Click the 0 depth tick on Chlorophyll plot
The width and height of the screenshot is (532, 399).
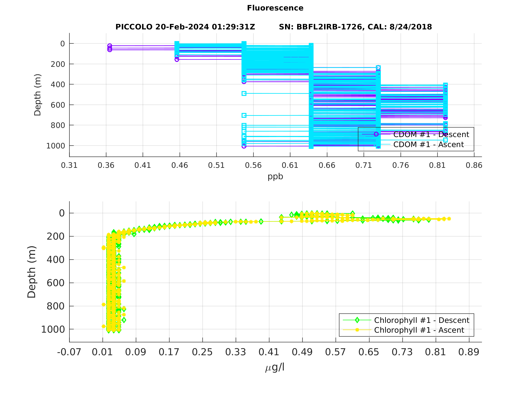(x=62, y=213)
